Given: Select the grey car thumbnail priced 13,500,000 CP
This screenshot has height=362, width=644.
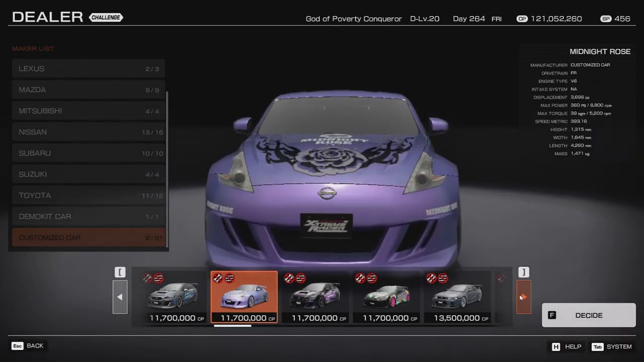Looking at the screenshot, I should [x=457, y=297].
